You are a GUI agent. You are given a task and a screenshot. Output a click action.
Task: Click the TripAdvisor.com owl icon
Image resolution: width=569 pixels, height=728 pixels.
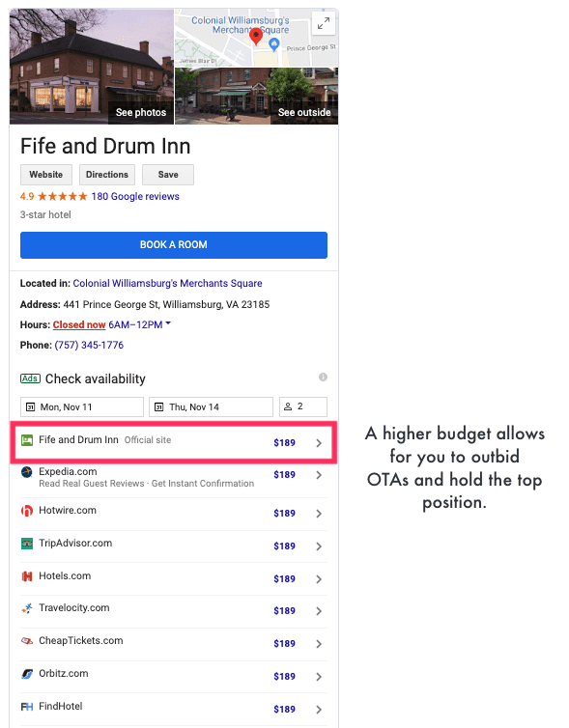pos(27,544)
